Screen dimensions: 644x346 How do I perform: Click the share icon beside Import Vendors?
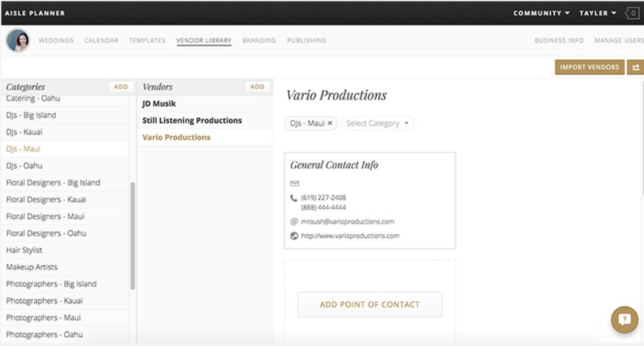[636, 67]
